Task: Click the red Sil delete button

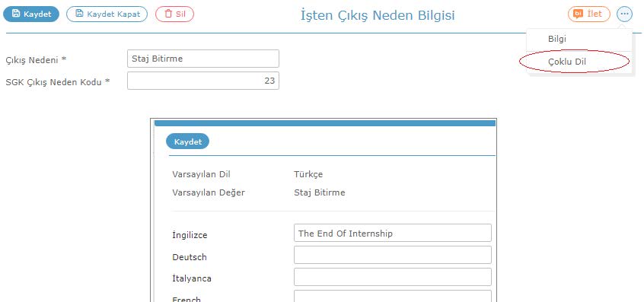Action: click(174, 14)
